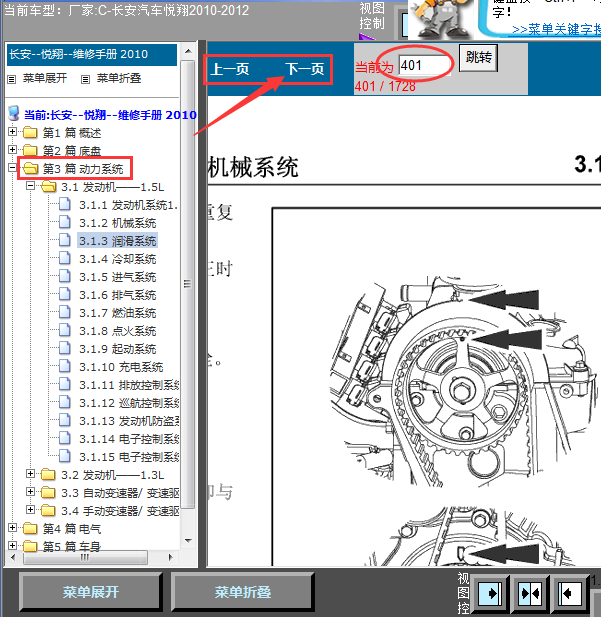
Task: Expand 第1 篇 概述 tree node
Action: click(12, 132)
